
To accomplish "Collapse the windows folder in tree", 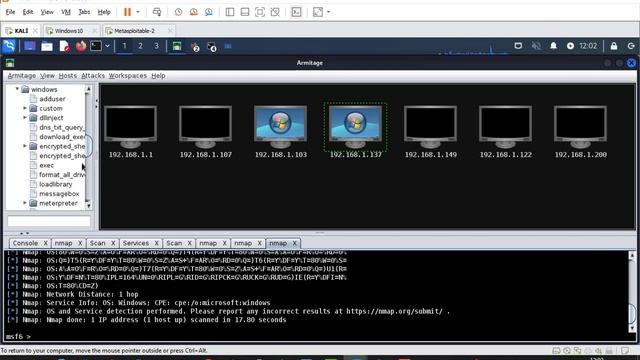I will coord(18,89).
